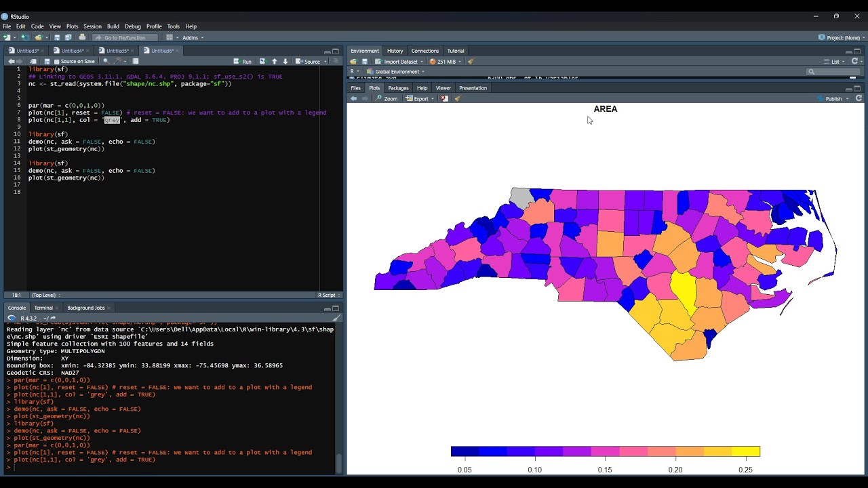
Task: Save the current document in the editor toolbar
Action: 47,61
